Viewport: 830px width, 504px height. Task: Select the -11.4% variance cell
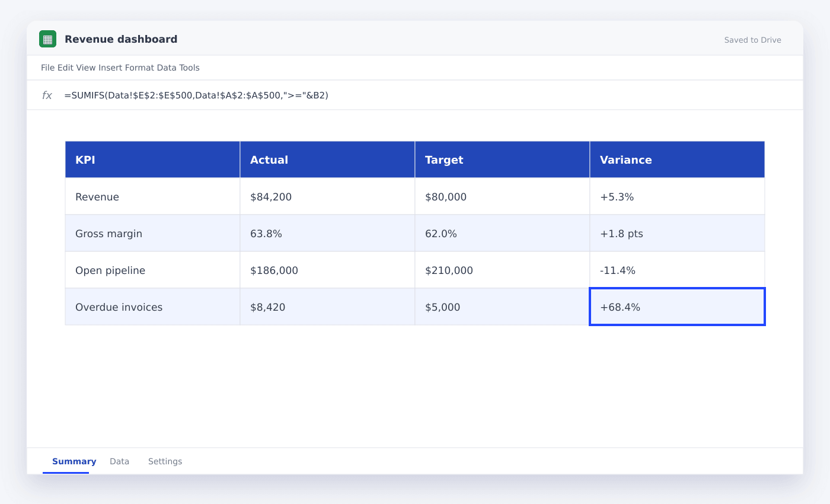click(677, 270)
